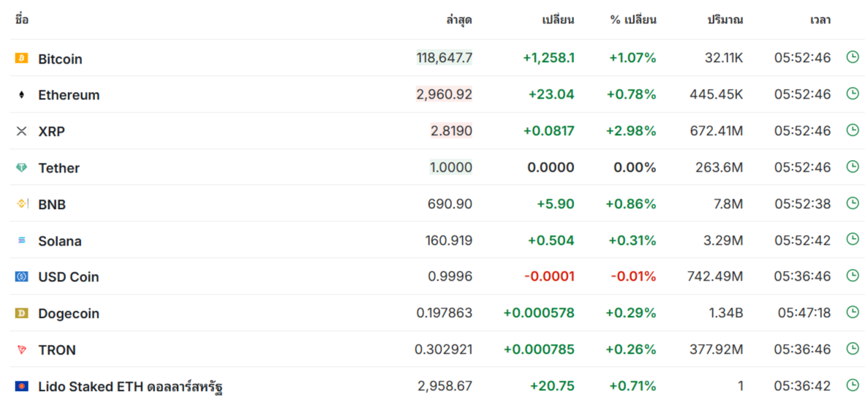The image size is (868, 402).
Task: Click the blue USD Coin icon
Action: 22,276
